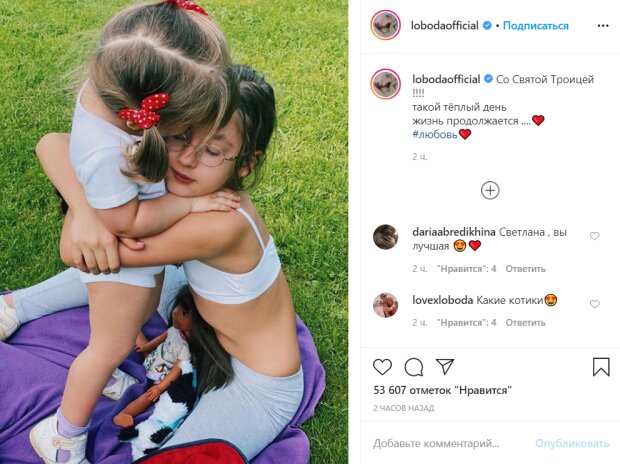620x464 pixels.
Task: Reply to dariaabredikhina's comment via Ответить
Action: (525, 269)
